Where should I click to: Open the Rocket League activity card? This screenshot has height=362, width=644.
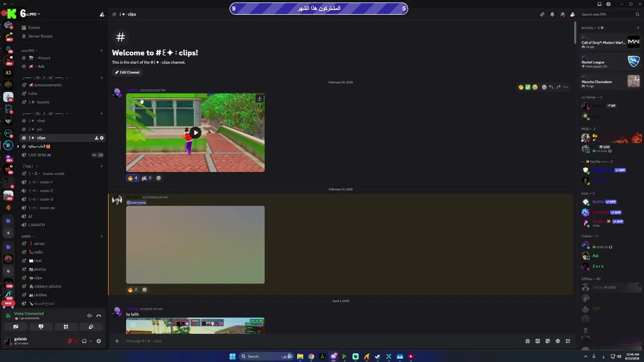611,62
